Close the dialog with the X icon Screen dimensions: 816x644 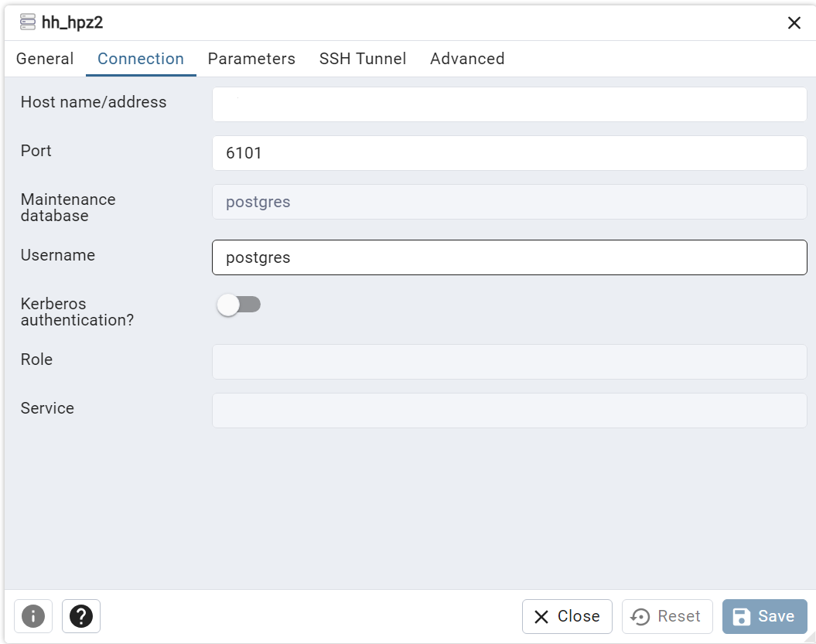[x=794, y=23]
